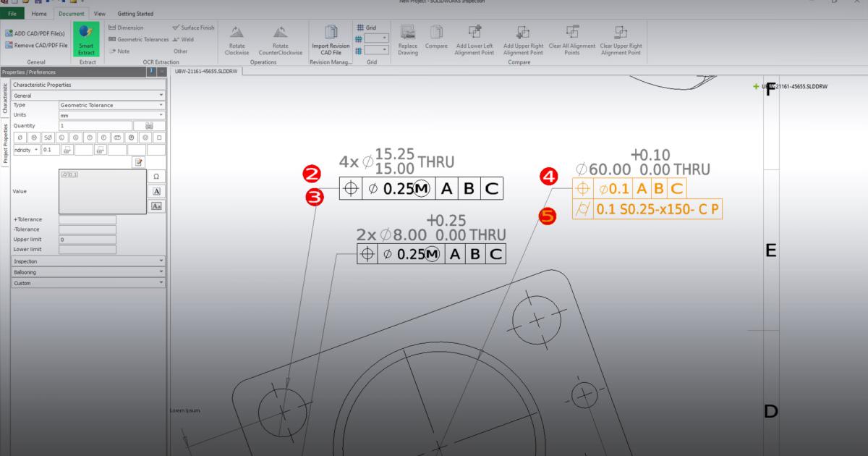Open the Units dropdown showing mm

click(x=111, y=115)
